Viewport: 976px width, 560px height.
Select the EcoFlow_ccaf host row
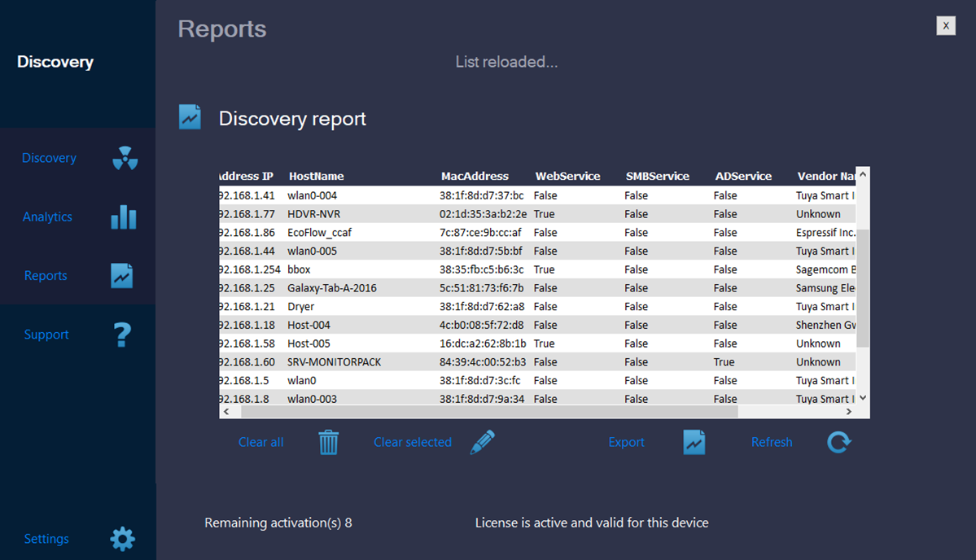point(538,233)
